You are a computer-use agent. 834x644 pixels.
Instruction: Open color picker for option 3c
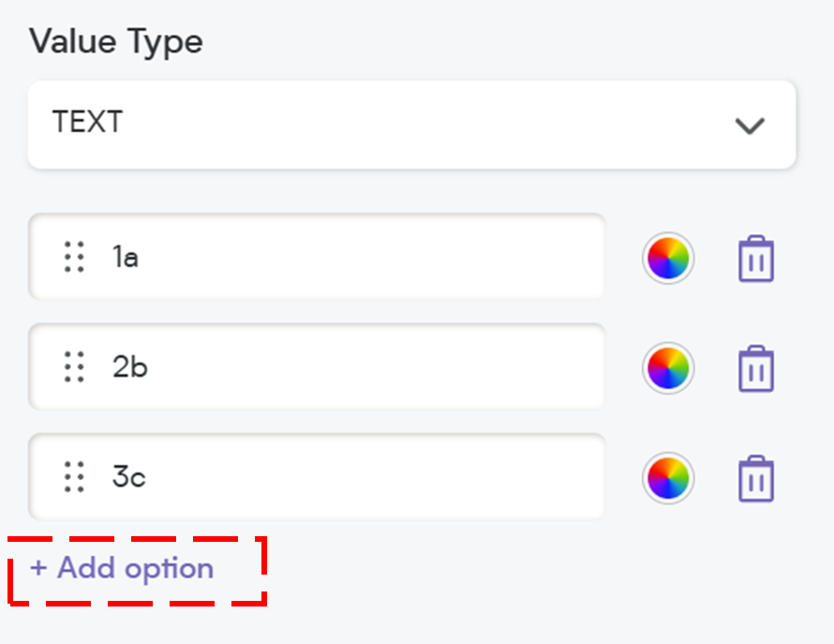point(668,478)
